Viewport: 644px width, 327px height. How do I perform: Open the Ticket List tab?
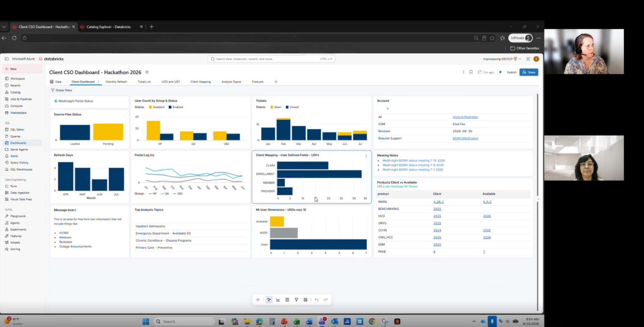144,82
